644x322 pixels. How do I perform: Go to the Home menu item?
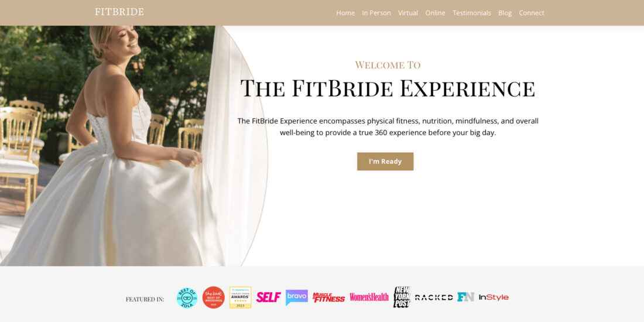click(345, 13)
